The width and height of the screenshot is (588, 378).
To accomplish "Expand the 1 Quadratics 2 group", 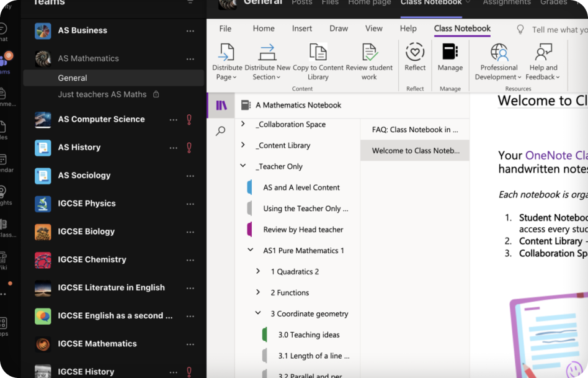I will coord(258,271).
